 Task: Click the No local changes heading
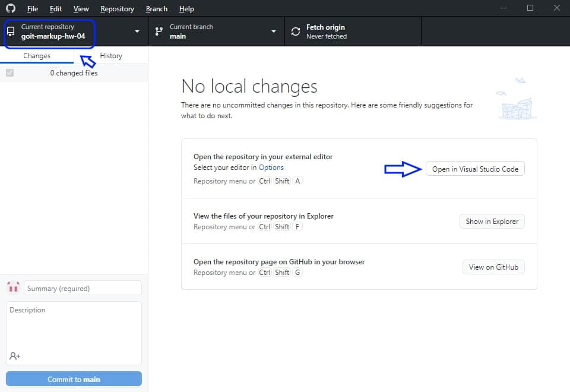pos(249,86)
